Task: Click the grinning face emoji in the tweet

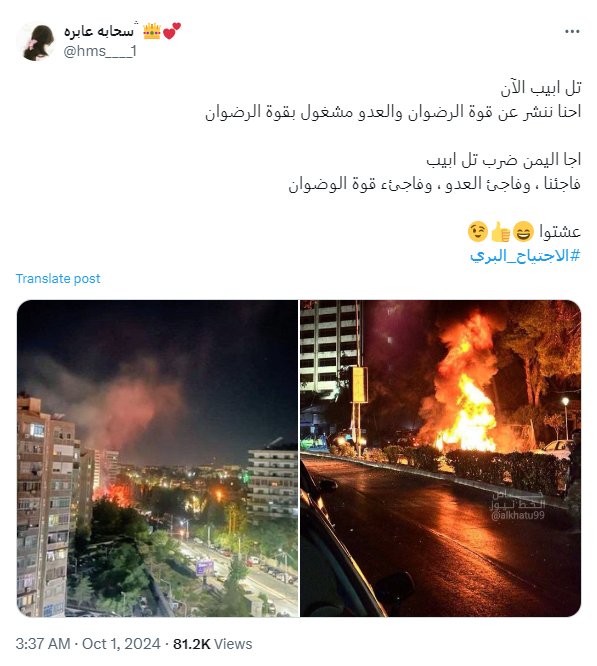Action: click(523, 232)
